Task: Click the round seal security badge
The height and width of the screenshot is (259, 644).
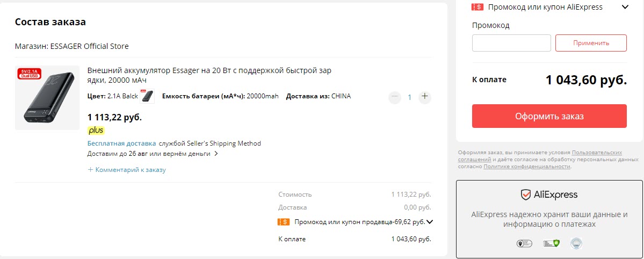Action: [x=577, y=243]
